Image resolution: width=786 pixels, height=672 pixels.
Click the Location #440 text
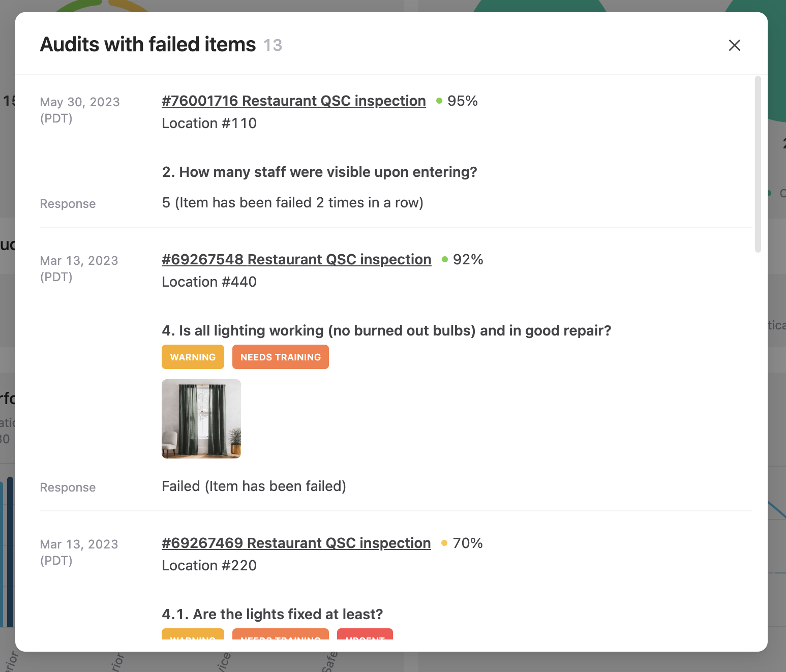[209, 282]
